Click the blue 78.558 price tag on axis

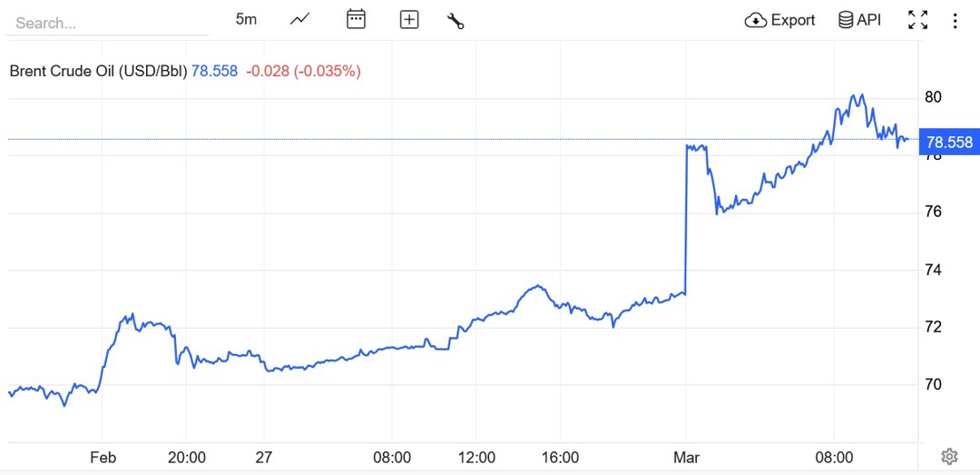click(x=947, y=143)
